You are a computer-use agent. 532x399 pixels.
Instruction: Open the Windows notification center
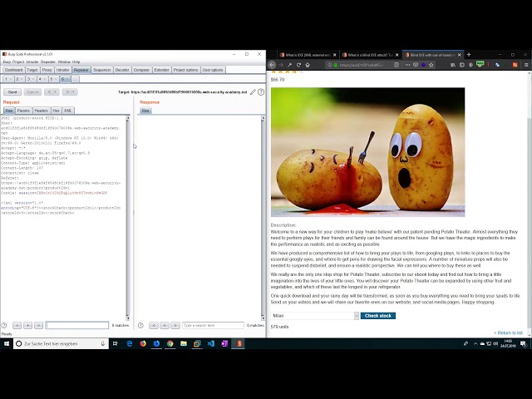tap(523, 343)
